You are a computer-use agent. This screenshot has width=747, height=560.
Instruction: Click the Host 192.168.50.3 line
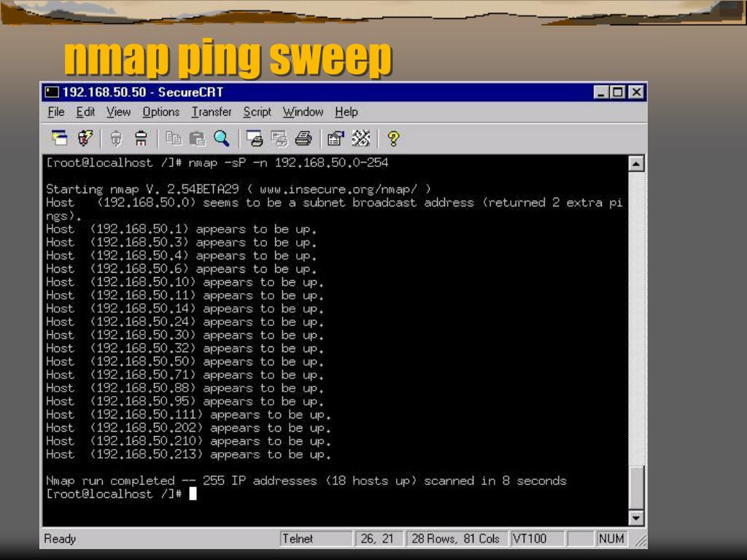click(181, 242)
